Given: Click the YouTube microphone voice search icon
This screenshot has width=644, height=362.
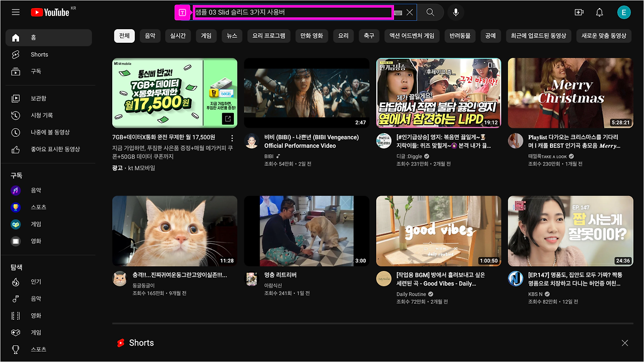Looking at the screenshot, I should click(455, 12).
